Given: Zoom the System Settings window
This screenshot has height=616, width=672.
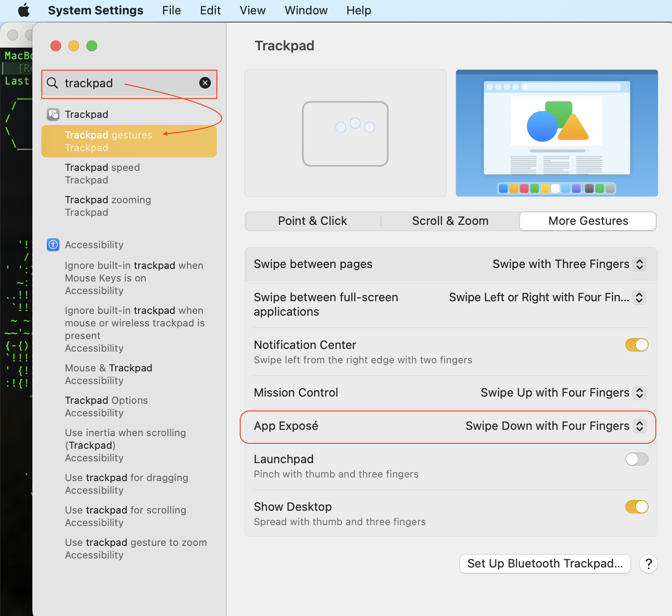Looking at the screenshot, I should click(x=92, y=46).
